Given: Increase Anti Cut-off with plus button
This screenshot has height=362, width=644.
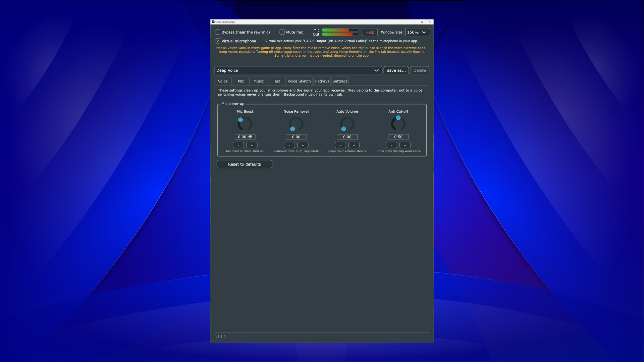Looking at the screenshot, I should [405, 145].
